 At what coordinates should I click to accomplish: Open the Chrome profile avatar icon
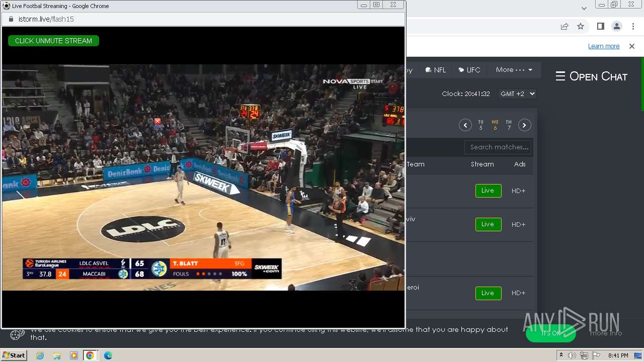tap(616, 26)
